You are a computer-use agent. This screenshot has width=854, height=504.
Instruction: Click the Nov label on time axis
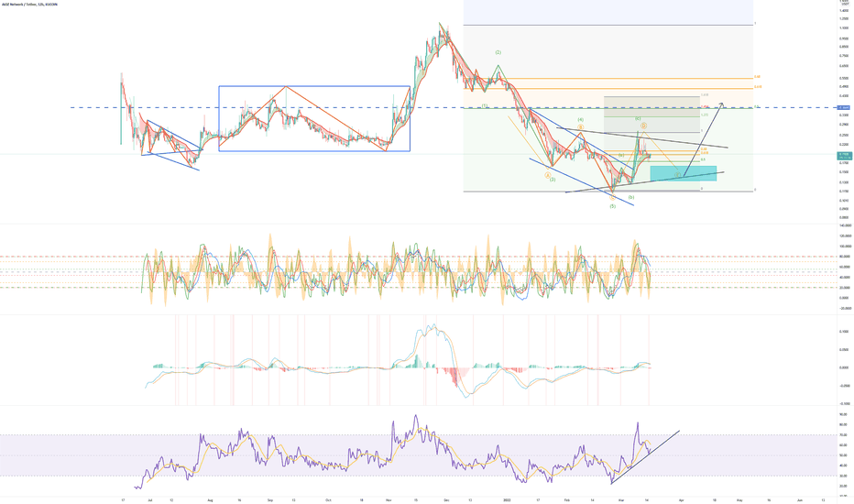(x=389, y=499)
